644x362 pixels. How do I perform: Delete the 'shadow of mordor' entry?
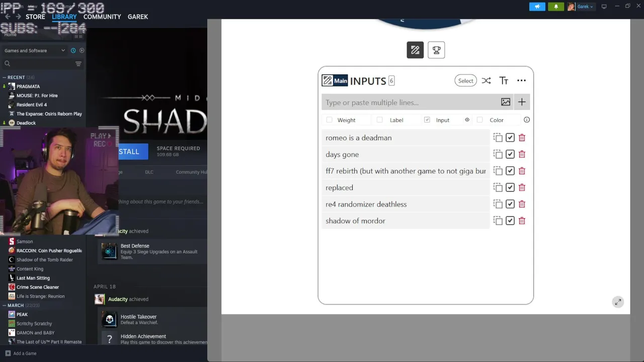point(522,220)
